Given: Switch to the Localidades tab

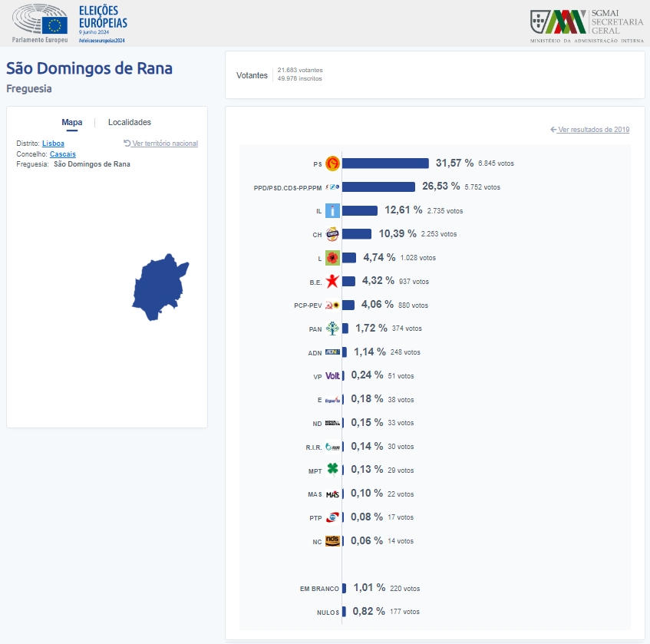Looking at the screenshot, I should pos(130,122).
